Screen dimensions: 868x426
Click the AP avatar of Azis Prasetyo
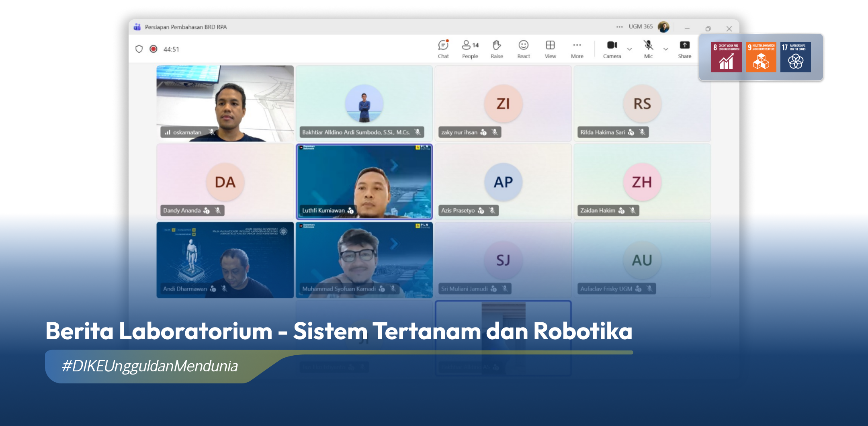click(x=503, y=182)
